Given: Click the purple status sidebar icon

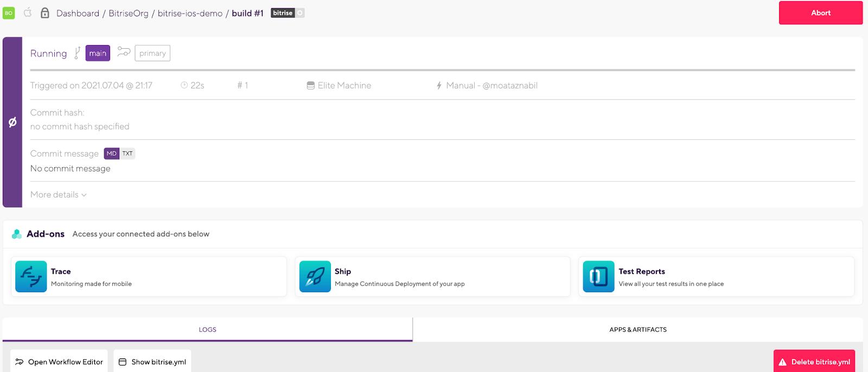Looking at the screenshot, I should [x=12, y=122].
